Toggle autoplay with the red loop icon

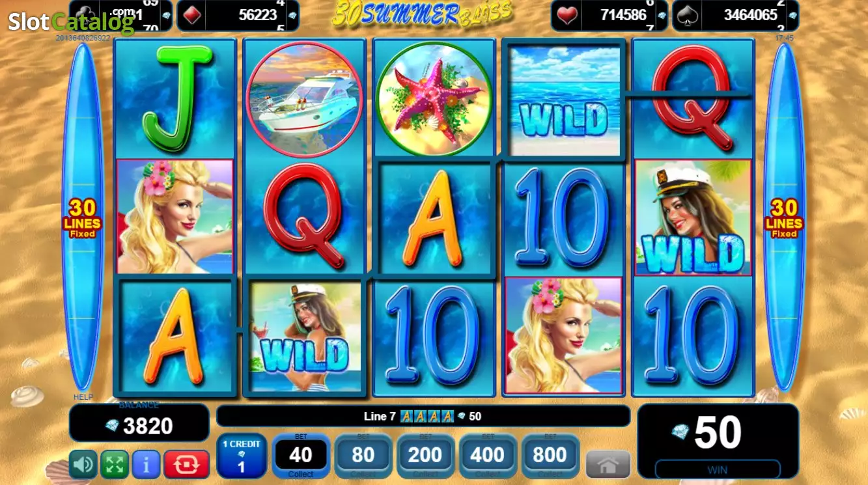tap(186, 464)
